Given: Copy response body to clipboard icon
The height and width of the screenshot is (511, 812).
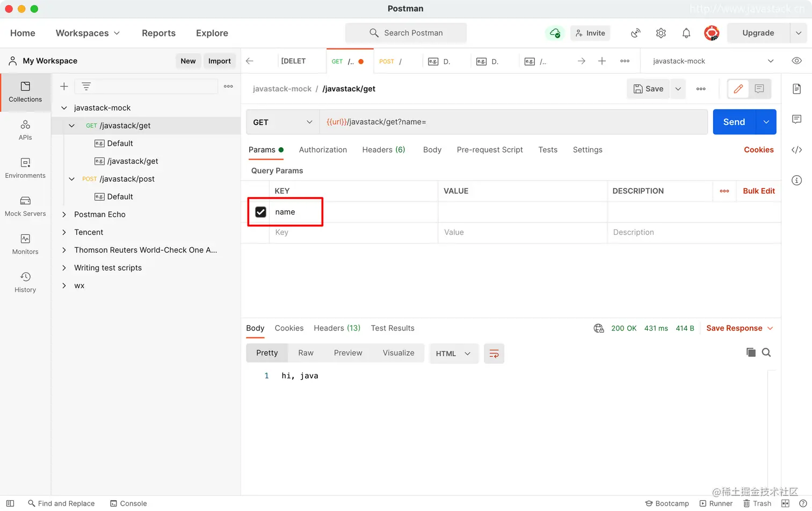Looking at the screenshot, I should click(751, 352).
